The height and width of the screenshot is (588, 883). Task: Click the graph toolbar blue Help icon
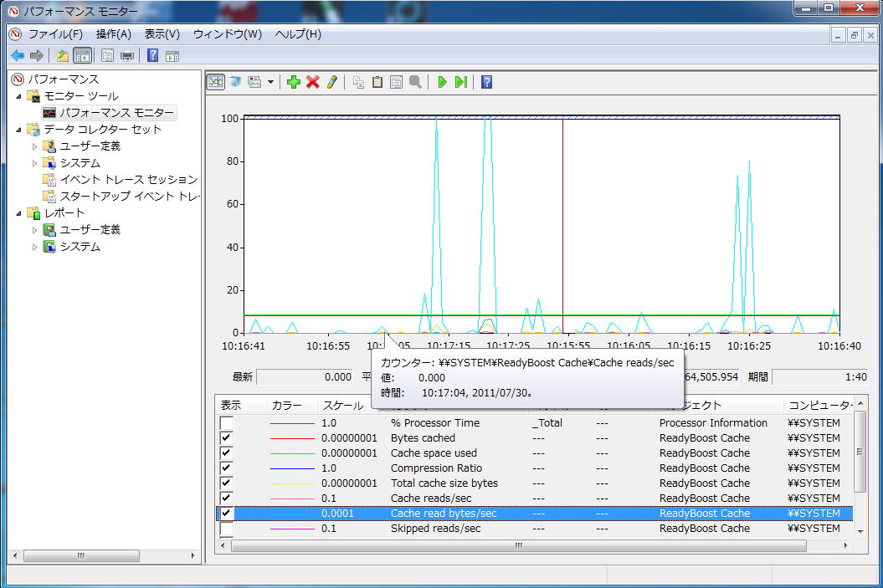coord(486,82)
